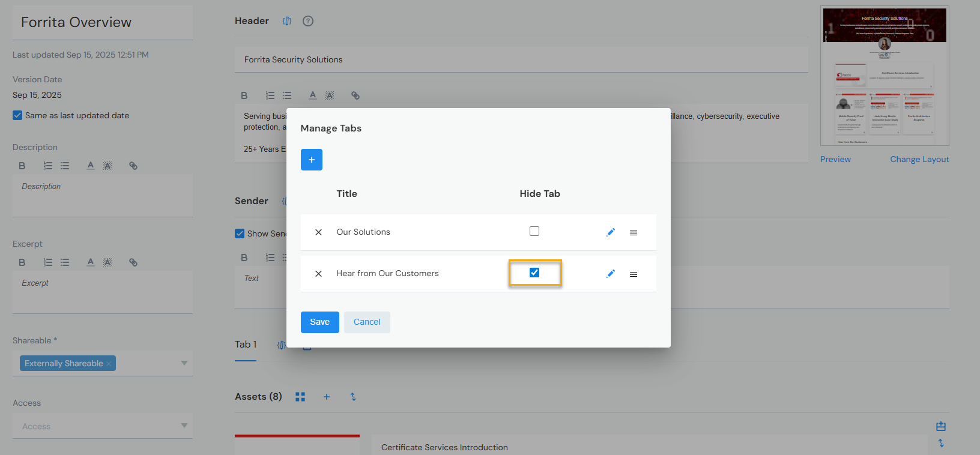Uncheck Same as last updated date
Screen dimensions: 980x455
[17, 115]
